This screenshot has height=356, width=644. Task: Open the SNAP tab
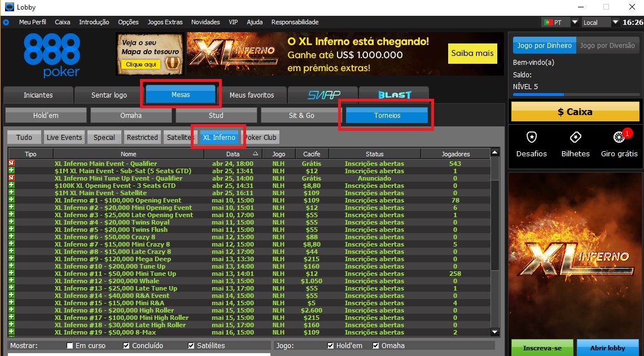(x=323, y=95)
